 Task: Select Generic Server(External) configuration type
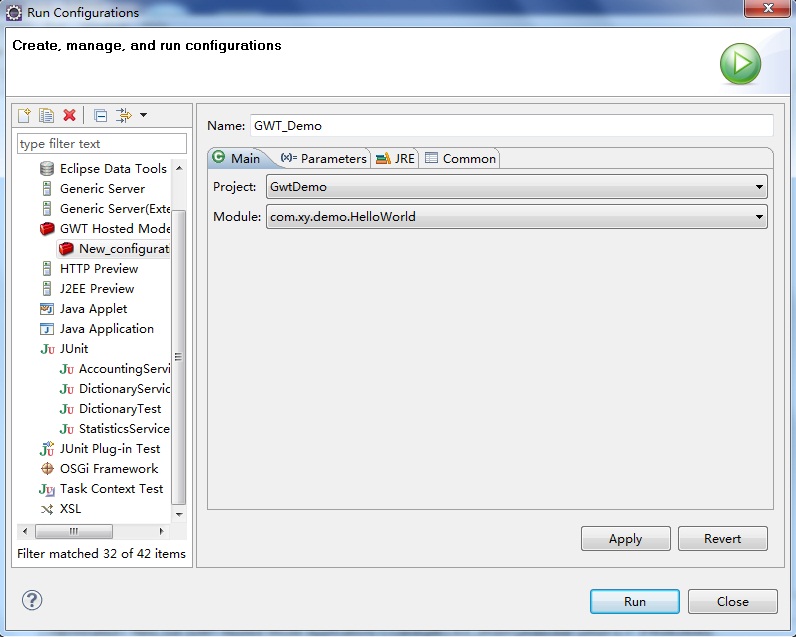115,209
